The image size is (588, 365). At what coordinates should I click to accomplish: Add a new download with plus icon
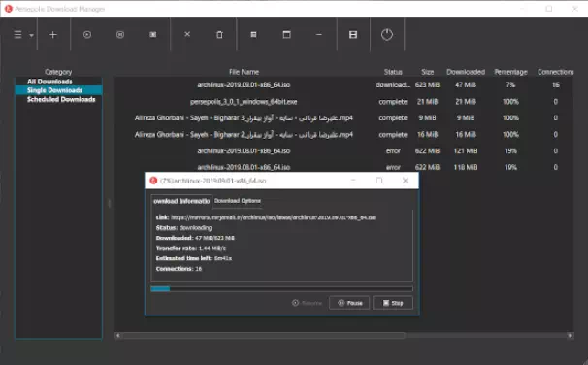click(53, 35)
